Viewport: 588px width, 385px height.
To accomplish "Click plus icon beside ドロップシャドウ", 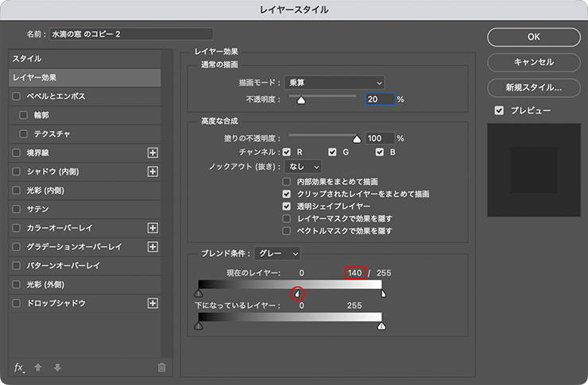I will tap(153, 303).
